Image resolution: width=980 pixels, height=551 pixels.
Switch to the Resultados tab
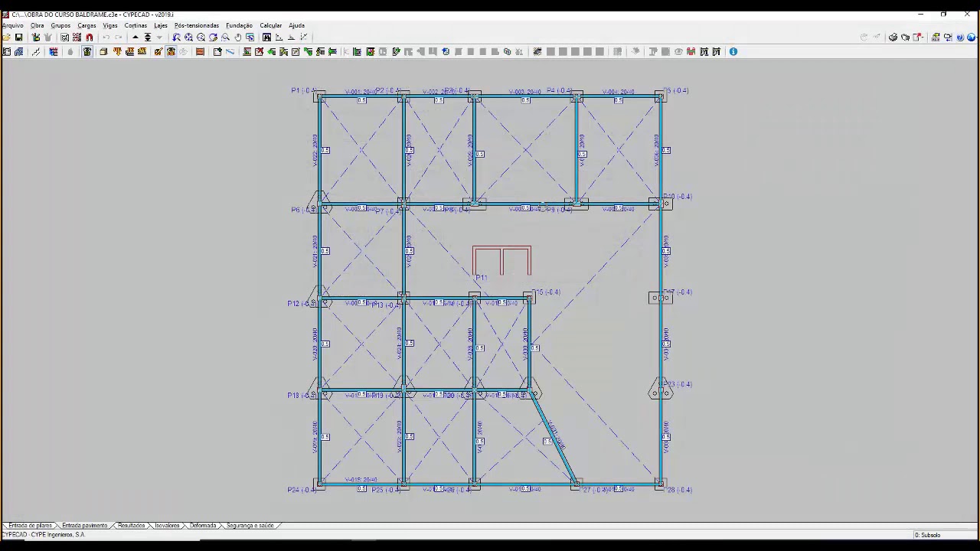tap(131, 526)
